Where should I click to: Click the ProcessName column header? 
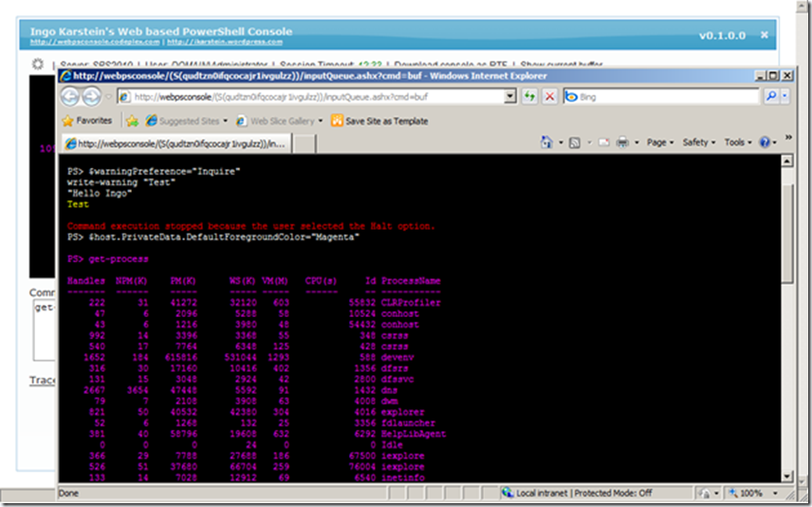(x=411, y=280)
